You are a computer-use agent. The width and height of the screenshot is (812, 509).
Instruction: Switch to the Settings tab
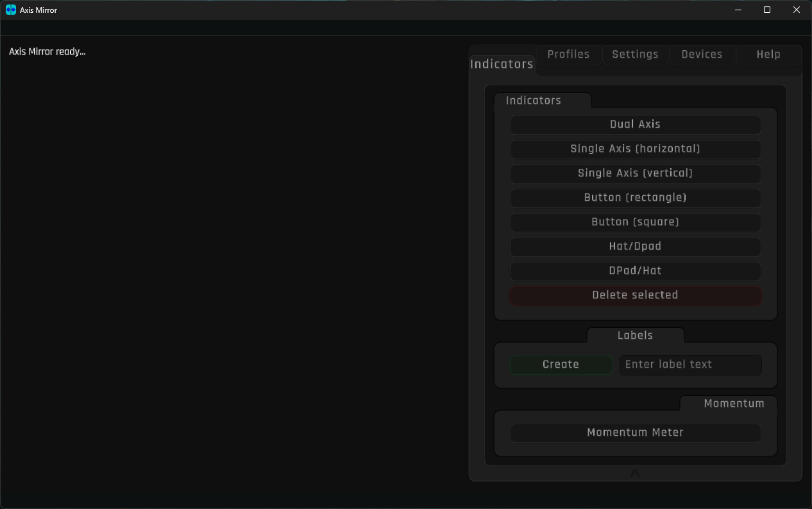click(x=635, y=55)
